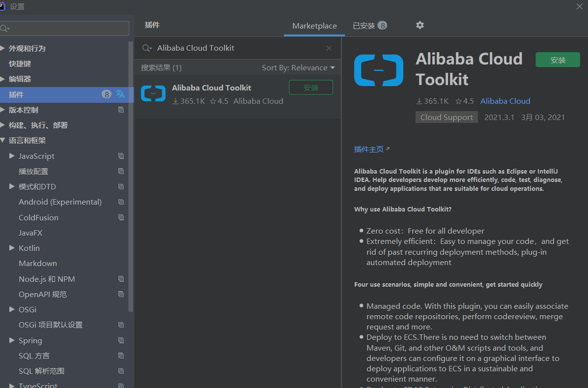Switch to the Marketplace tab

(x=314, y=26)
